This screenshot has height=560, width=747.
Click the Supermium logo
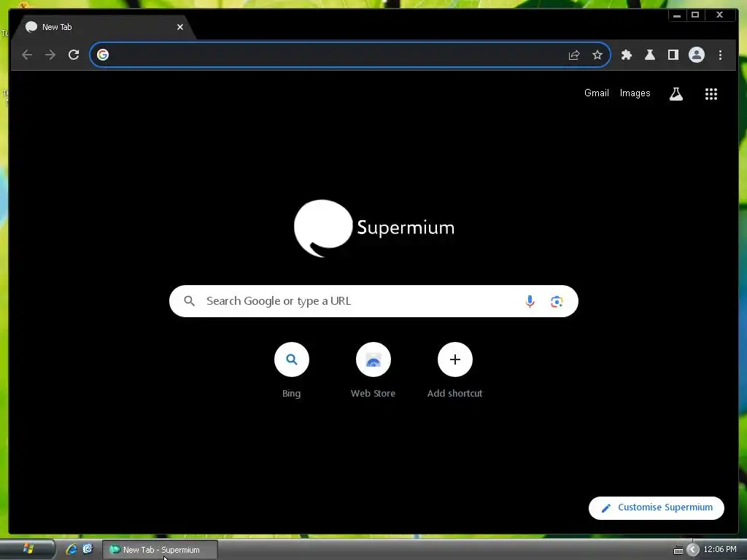(374, 228)
